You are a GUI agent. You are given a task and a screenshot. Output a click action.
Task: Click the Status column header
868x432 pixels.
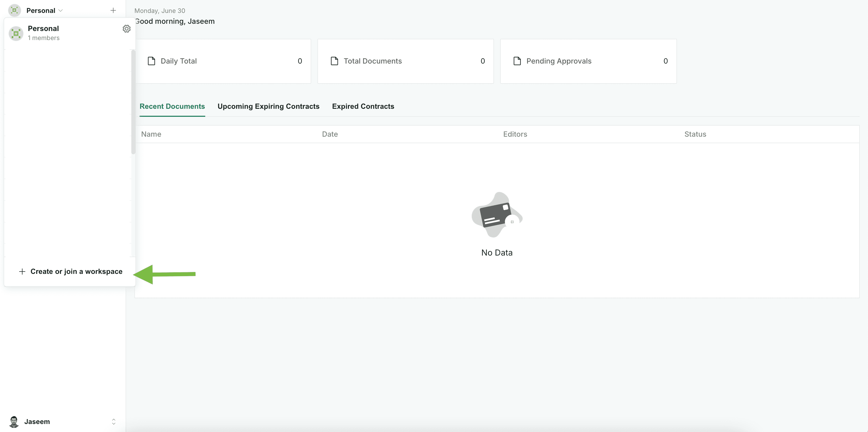tap(695, 134)
